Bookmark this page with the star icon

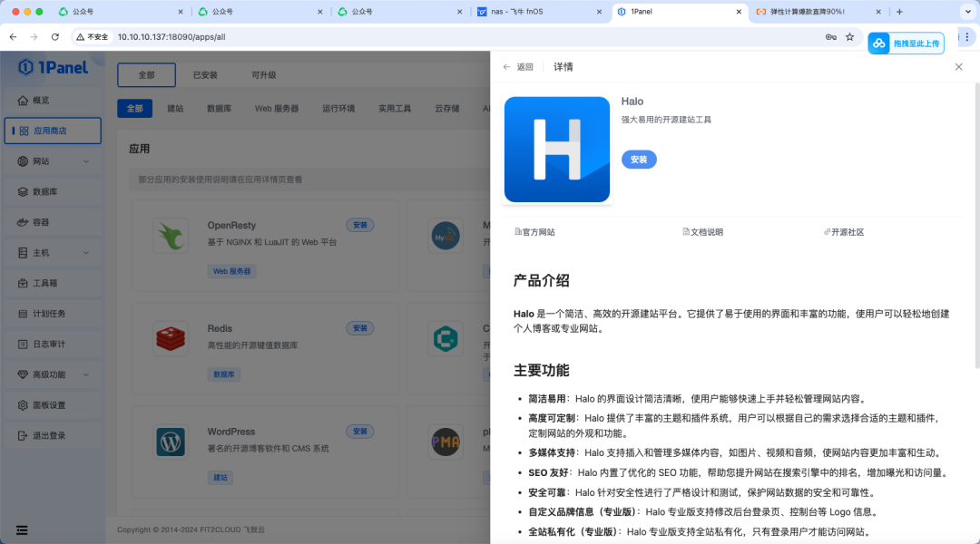(850, 37)
